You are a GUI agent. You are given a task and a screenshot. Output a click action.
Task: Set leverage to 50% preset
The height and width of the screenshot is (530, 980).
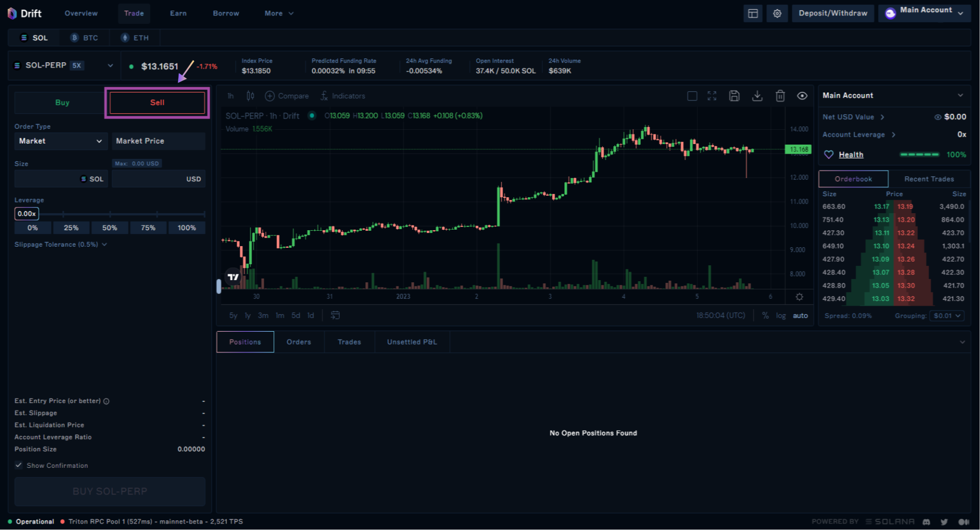click(x=110, y=228)
